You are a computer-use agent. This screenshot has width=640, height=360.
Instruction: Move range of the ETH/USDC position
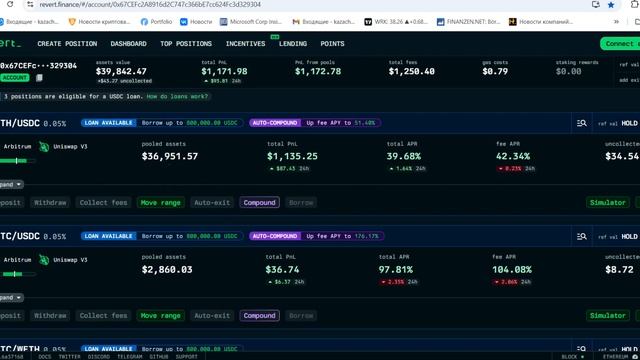pyautogui.click(x=160, y=202)
